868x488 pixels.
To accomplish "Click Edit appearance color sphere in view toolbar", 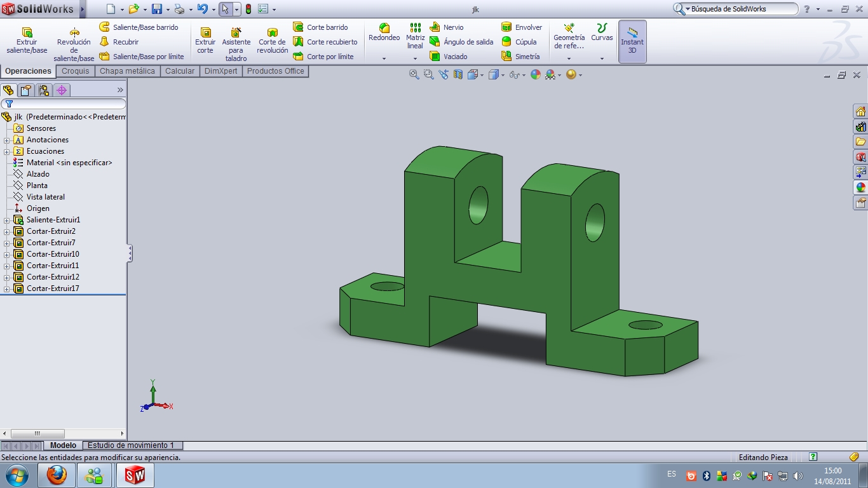I will [536, 74].
